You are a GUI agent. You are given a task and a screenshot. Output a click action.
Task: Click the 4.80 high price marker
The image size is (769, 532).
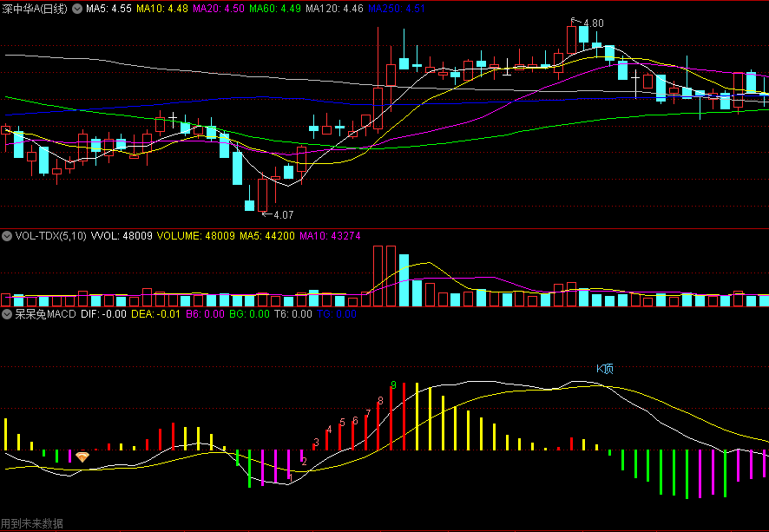[594, 23]
